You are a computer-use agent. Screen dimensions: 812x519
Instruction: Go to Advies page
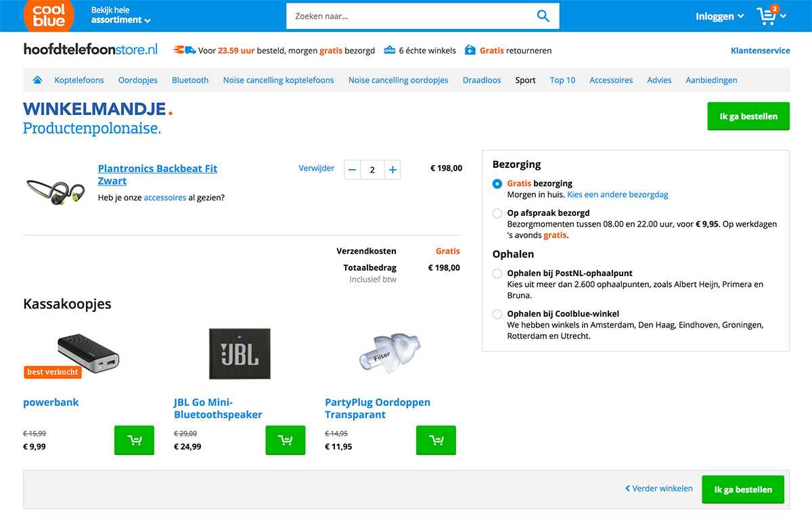[659, 80]
